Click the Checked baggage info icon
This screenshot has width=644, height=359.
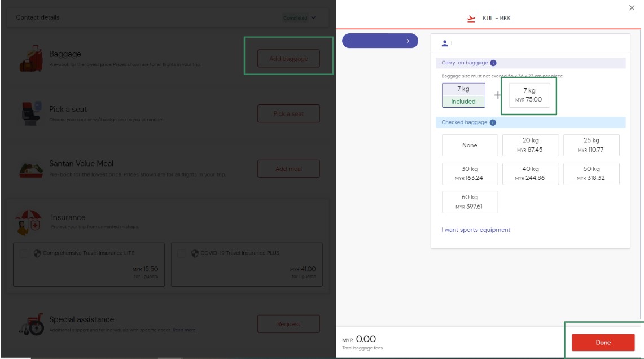click(493, 122)
